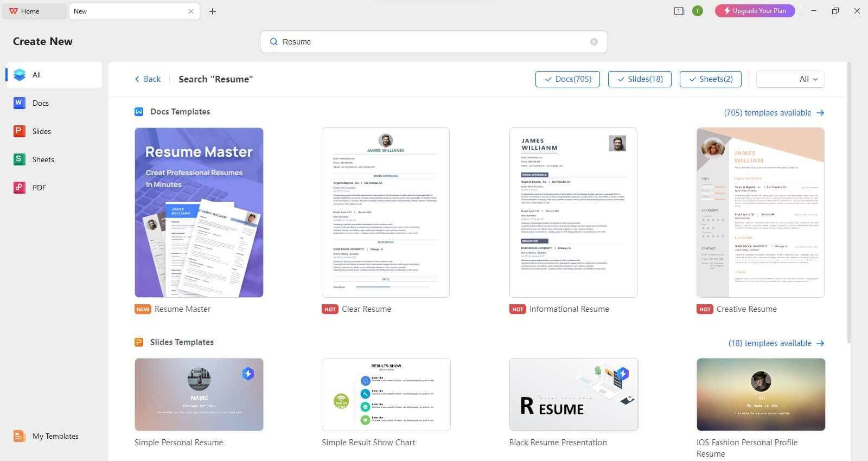This screenshot has width=868, height=461.
Task: Open My Templates in sidebar
Action: [54, 436]
